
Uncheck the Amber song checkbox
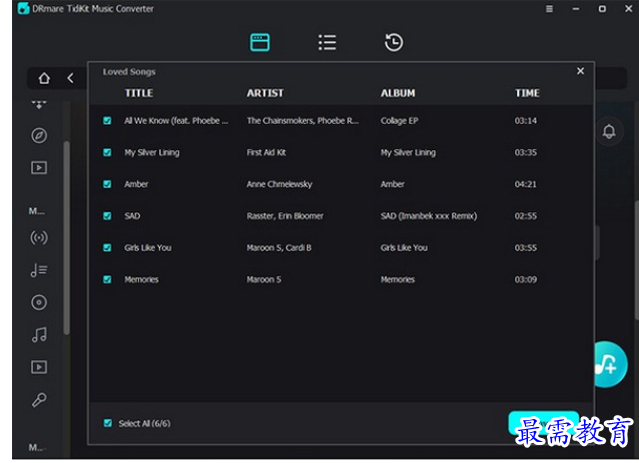pos(107,184)
